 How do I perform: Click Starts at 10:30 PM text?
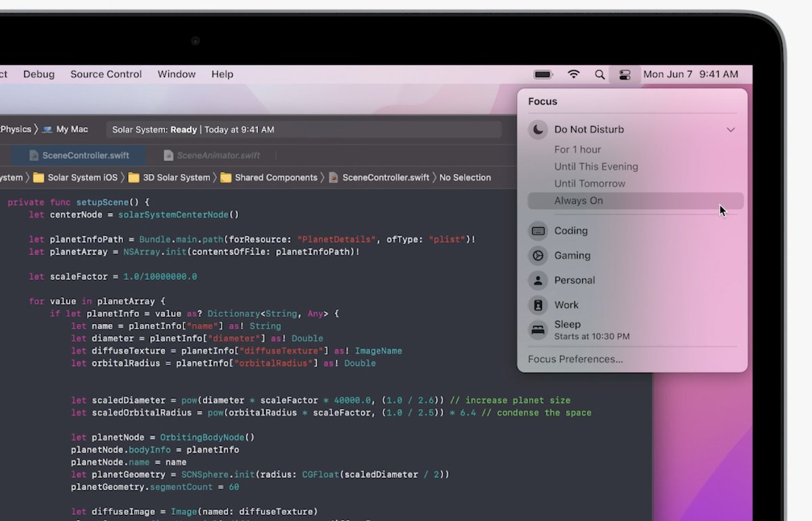[592, 336]
